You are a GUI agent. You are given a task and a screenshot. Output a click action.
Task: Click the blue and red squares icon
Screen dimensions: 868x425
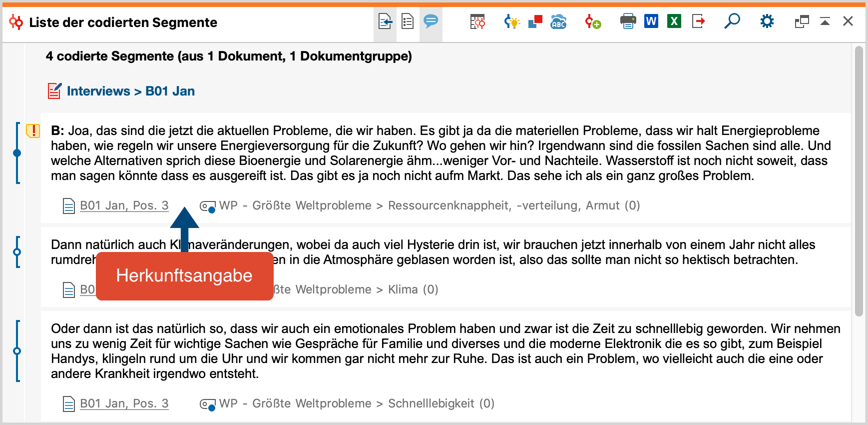[535, 21]
